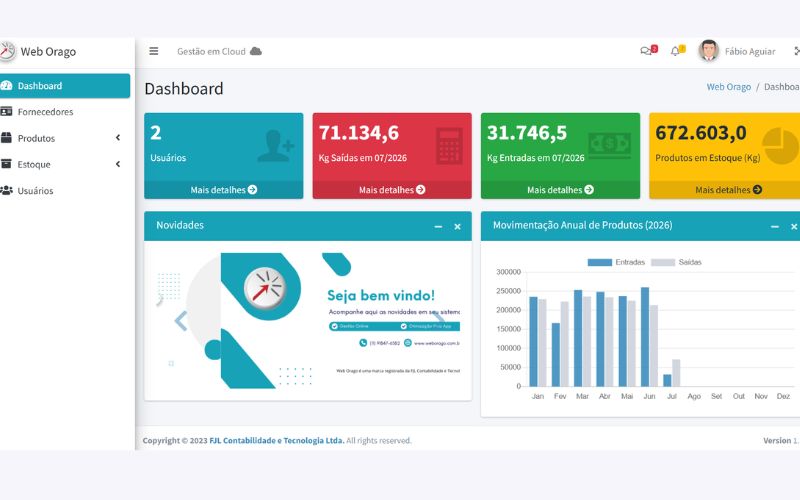Click Mais detalhes on the Usuários card
The height and width of the screenshot is (500, 800).
(x=223, y=190)
